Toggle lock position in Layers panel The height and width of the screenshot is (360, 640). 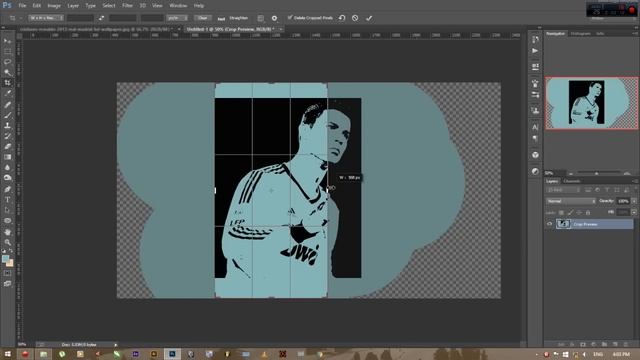tap(579, 212)
